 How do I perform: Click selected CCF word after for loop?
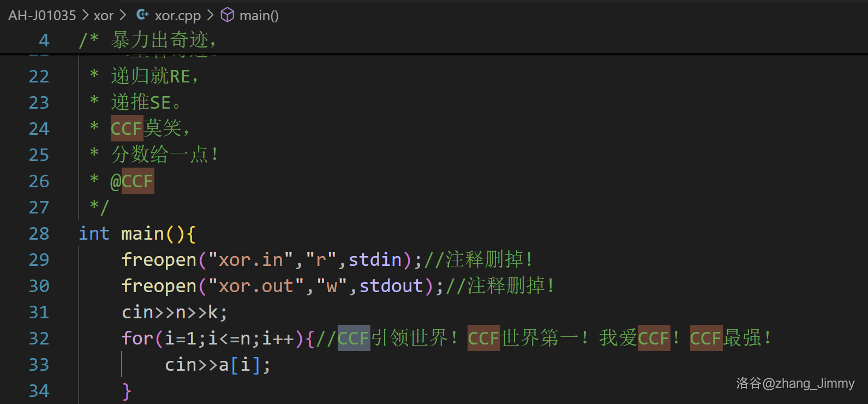pyautogui.click(x=354, y=338)
